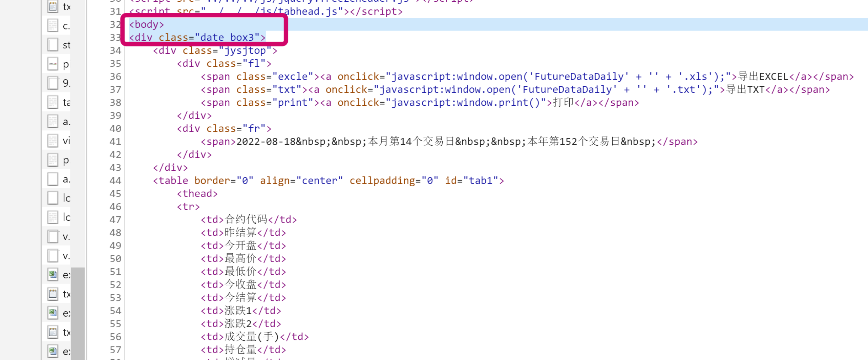
Task: Click the 持仓量 cell text
Action: point(241,350)
